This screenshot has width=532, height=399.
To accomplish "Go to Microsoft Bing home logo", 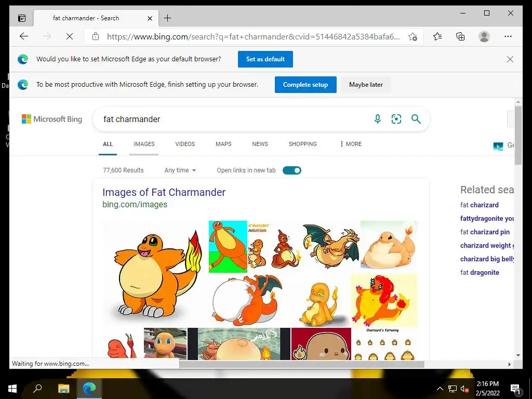I will [52, 119].
